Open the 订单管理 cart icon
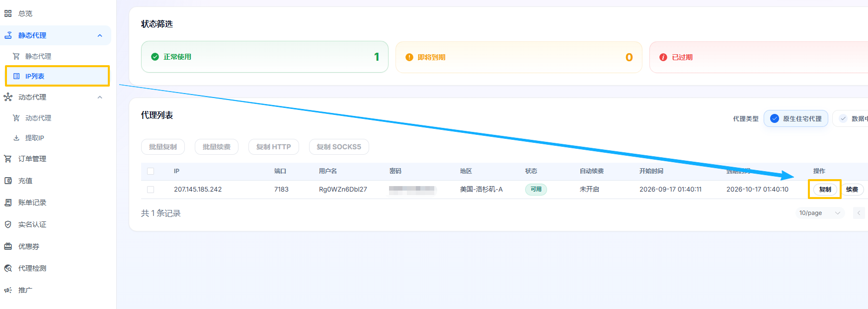Screen dimensions: 868x309 coord(8,159)
